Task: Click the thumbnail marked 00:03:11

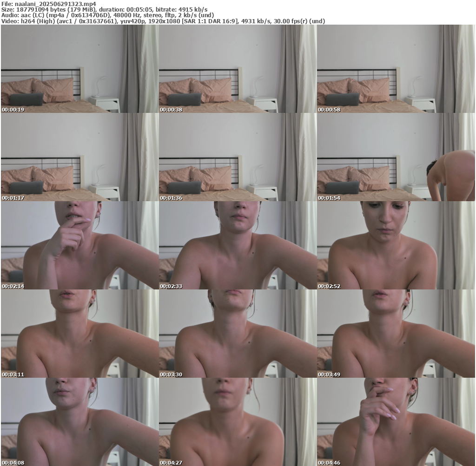Action: [x=79, y=334]
